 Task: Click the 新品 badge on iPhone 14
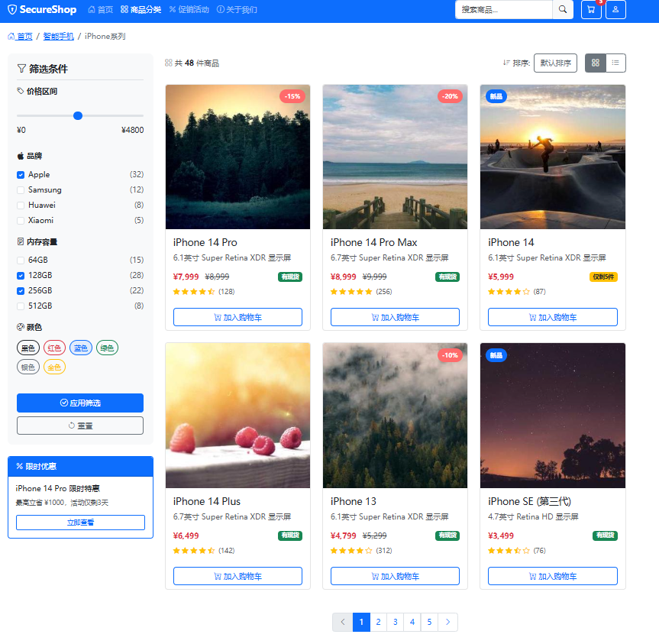coord(496,96)
